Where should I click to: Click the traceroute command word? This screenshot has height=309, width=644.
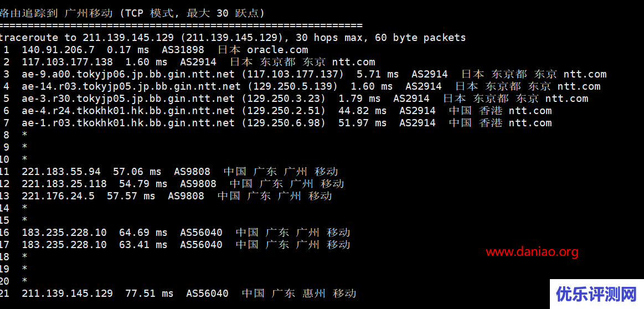pyautogui.click(x=30, y=38)
